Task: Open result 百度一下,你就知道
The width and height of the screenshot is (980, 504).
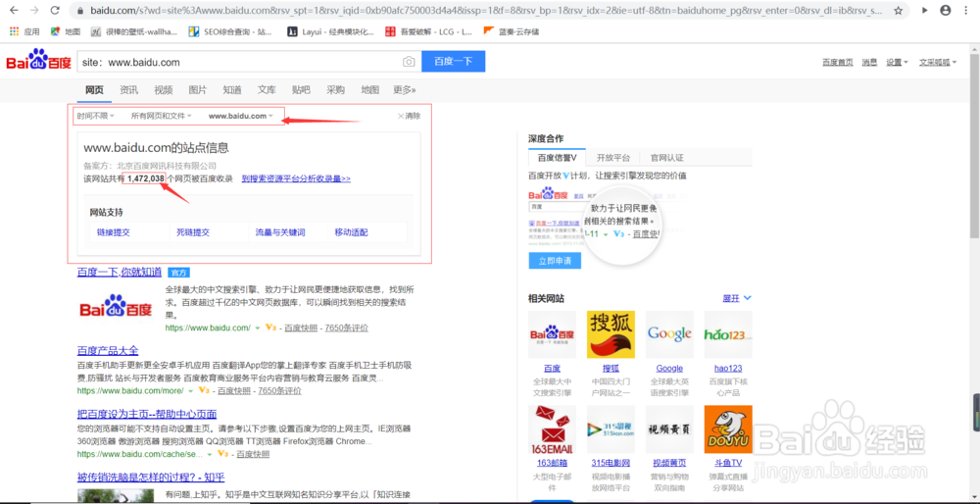Action: coord(120,272)
